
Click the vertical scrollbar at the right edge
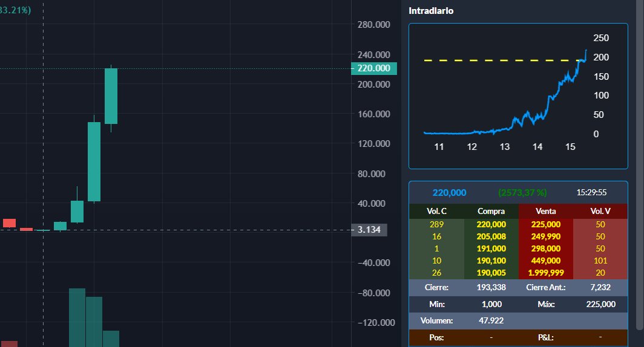click(640, 164)
